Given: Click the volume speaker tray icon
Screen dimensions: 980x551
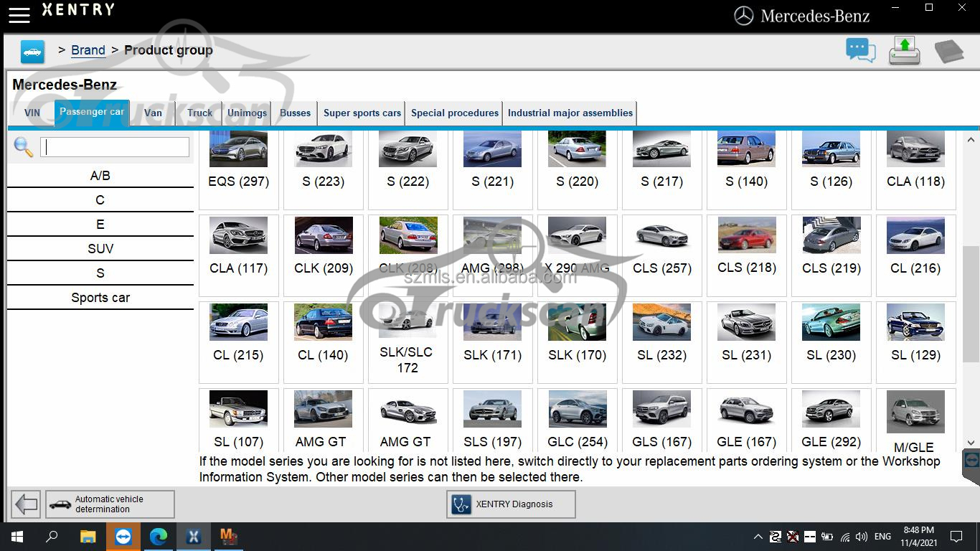Looking at the screenshot, I should pos(862,537).
